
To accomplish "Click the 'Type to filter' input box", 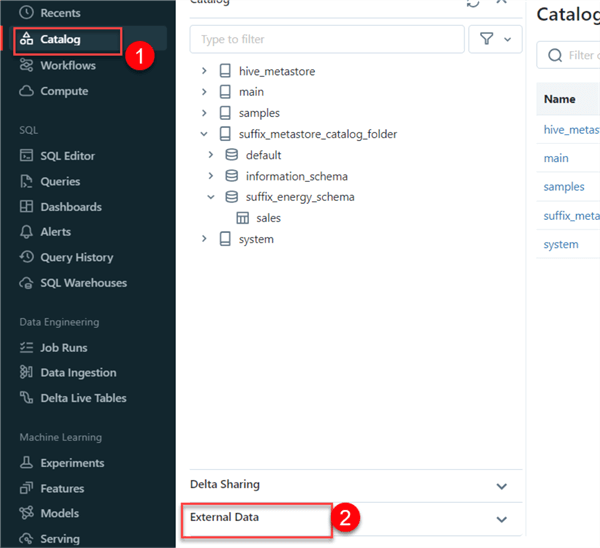I will 325,39.
